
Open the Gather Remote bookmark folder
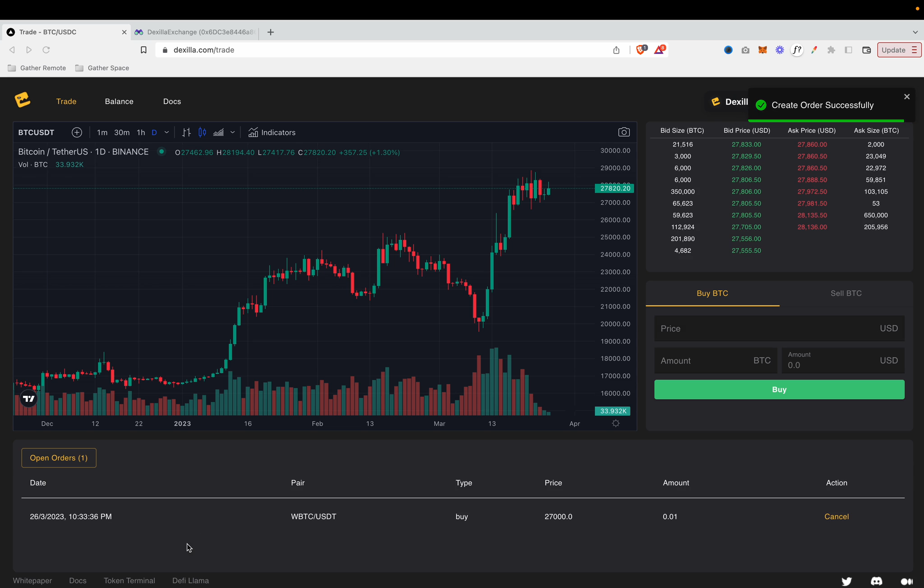click(37, 68)
